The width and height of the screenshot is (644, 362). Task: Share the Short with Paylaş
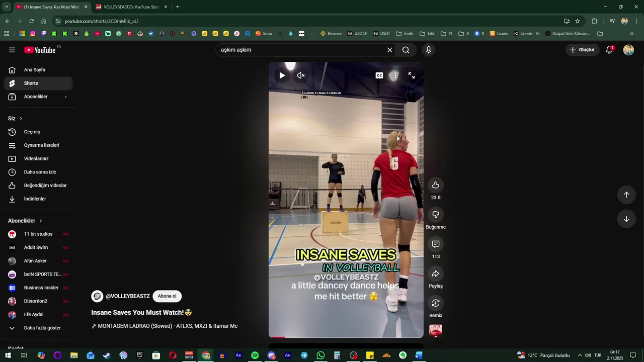tap(436, 274)
